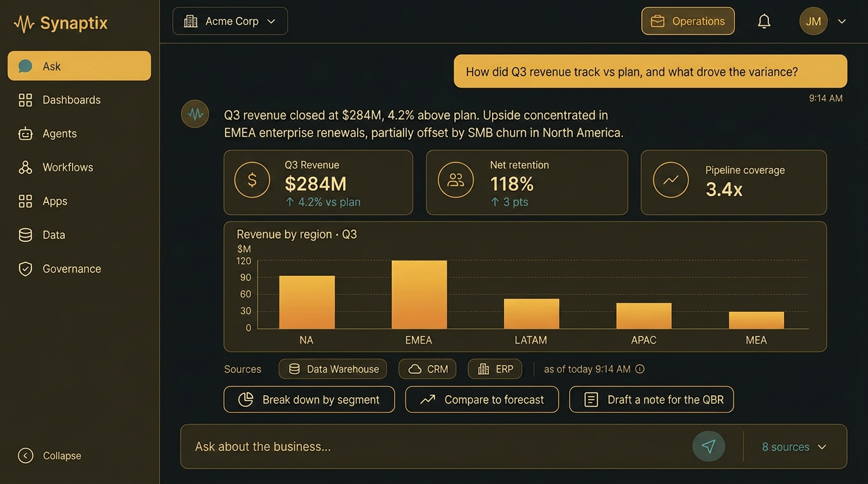This screenshot has height=484, width=868.
Task: Open the Ask chat section
Action: [79, 66]
